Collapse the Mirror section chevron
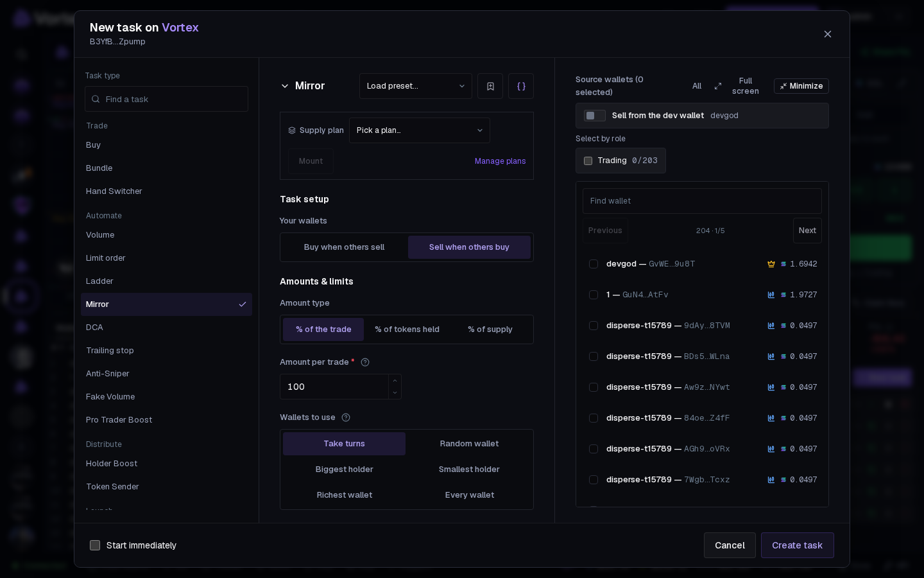This screenshot has width=924, height=578. (285, 86)
